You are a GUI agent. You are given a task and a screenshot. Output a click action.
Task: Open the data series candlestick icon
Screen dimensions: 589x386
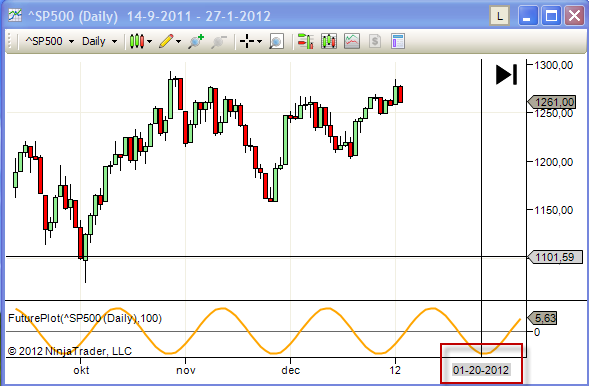[x=329, y=41]
